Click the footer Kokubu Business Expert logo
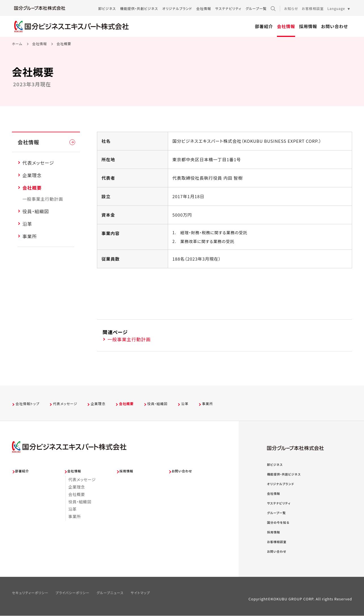 point(69,447)
